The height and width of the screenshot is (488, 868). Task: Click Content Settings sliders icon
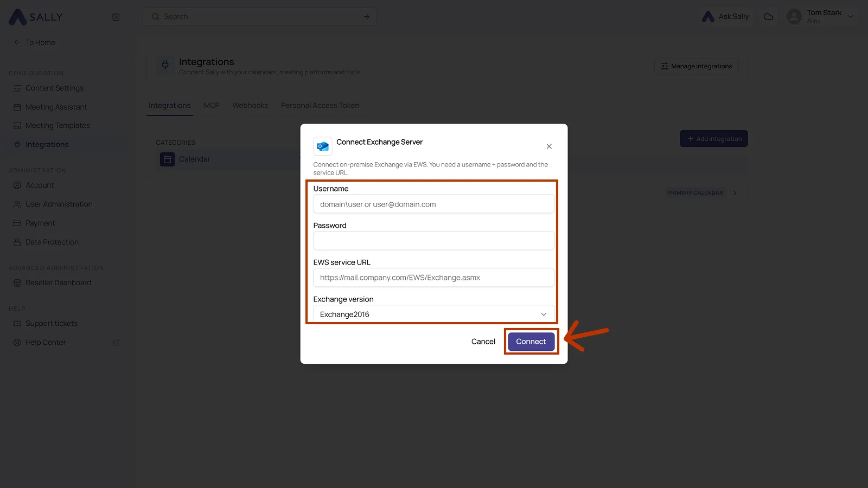pos(17,88)
